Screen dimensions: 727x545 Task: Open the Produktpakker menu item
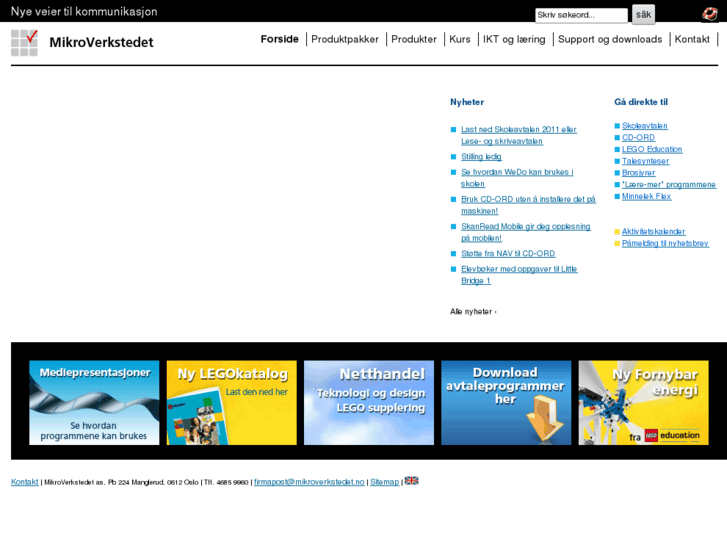pos(345,39)
